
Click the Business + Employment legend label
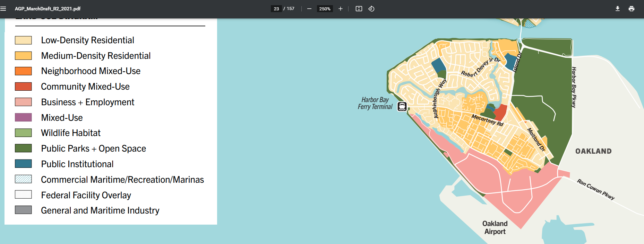87,102
